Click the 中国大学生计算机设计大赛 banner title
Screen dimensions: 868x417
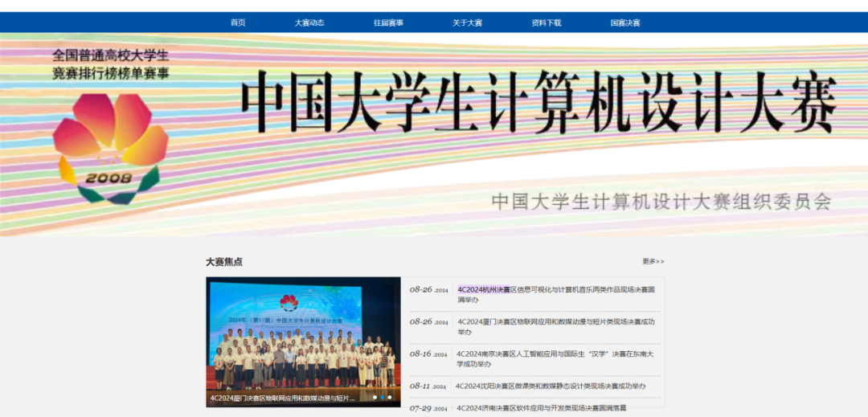[x=538, y=102]
